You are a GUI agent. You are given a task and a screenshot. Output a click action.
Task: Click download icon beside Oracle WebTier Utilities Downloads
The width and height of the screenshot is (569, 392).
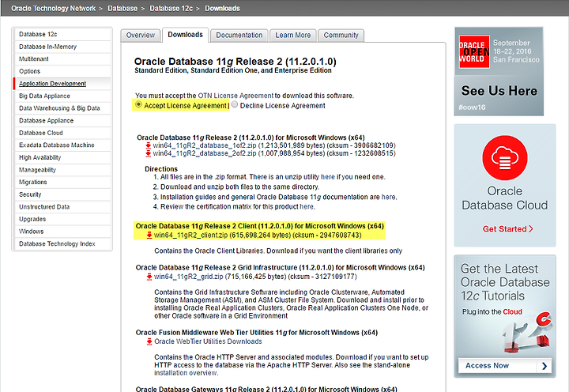149,341
